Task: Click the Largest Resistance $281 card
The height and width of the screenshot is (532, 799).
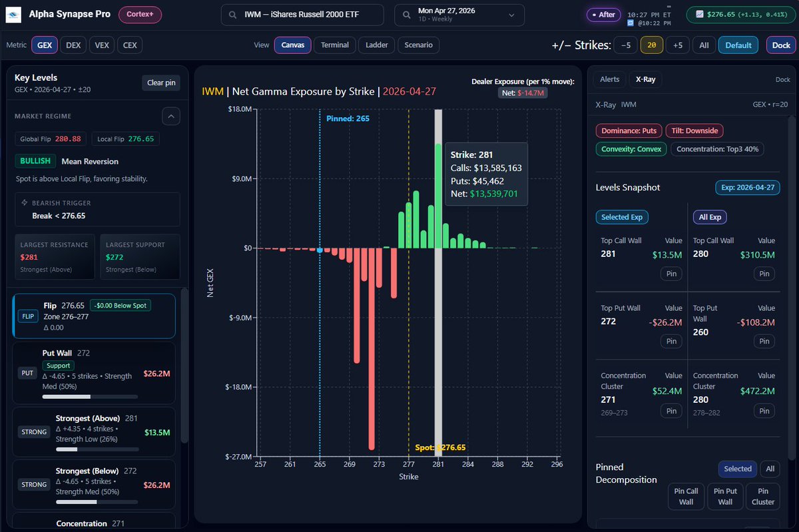Action: 55,256
